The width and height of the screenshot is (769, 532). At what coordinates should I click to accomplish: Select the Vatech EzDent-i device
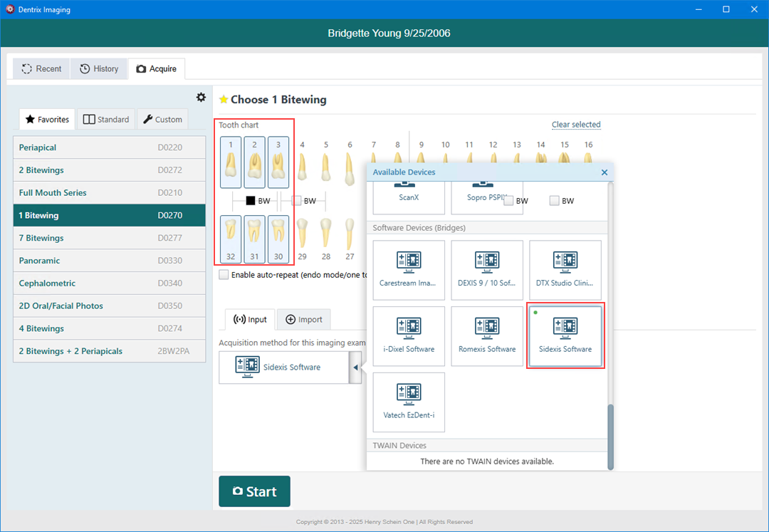coord(409,402)
